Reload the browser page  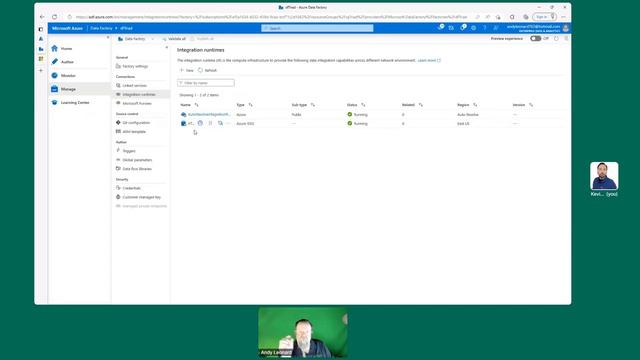click(55, 17)
